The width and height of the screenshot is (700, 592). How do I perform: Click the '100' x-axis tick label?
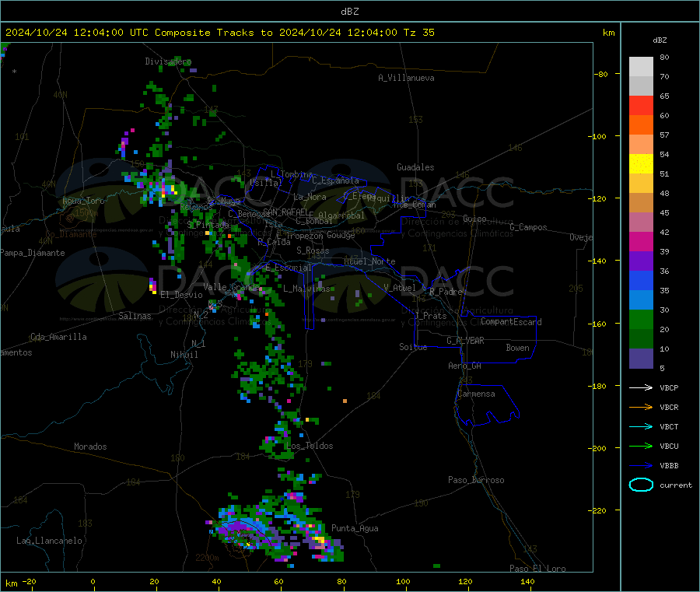pyautogui.click(x=403, y=581)
